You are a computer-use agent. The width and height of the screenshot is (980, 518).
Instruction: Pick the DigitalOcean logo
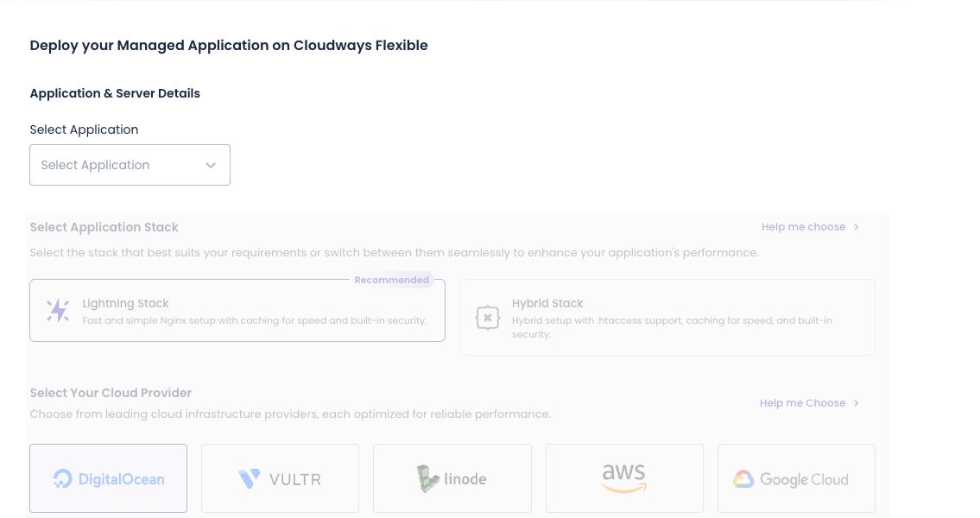pos(109,479)
